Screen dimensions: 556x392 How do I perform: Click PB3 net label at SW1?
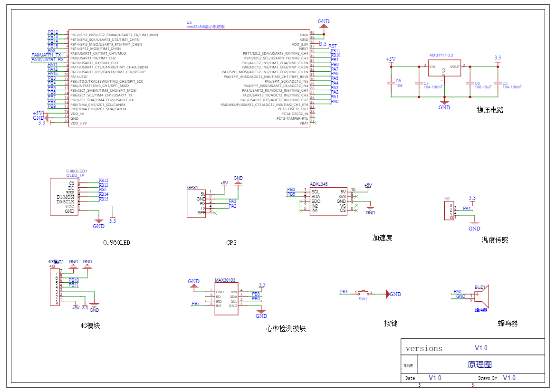click(344, 292)
